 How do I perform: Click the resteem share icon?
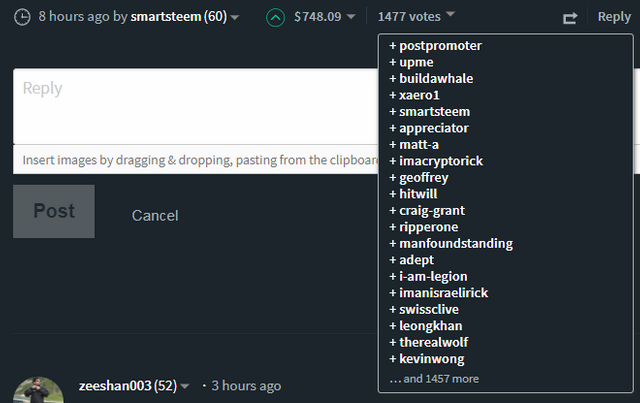[x=571, y=18]
